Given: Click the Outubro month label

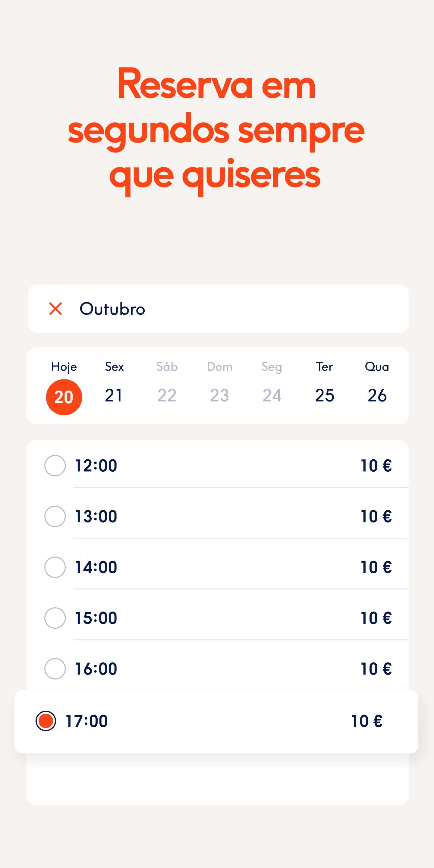Looking at the screenshot, I should (x=112, y=309).
